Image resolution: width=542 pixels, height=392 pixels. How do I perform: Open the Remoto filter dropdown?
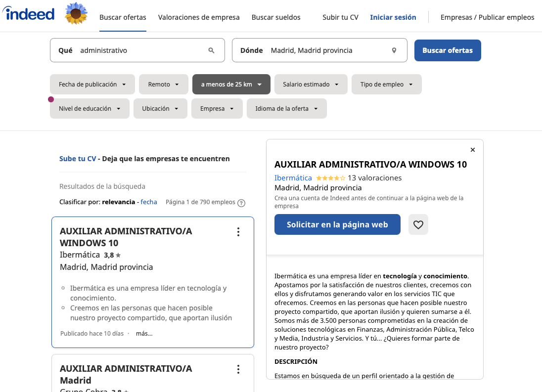(x=164, y=85)
